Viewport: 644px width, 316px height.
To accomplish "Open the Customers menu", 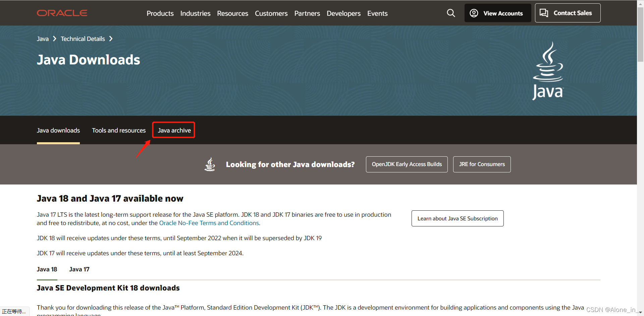I will (x=271, y=13).
